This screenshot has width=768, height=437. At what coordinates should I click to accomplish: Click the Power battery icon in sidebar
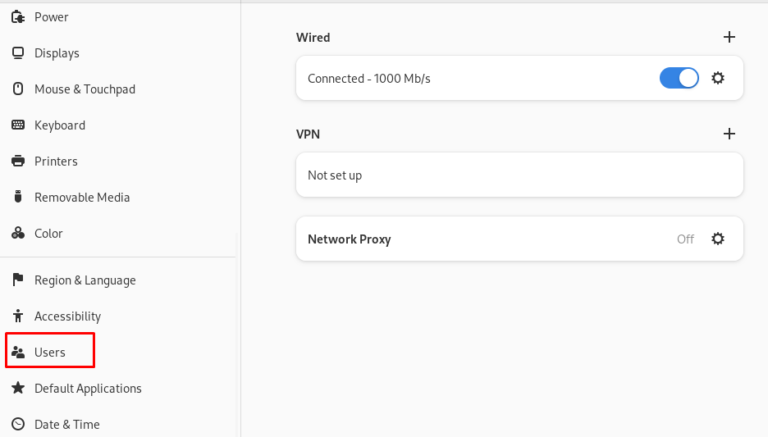17,17
